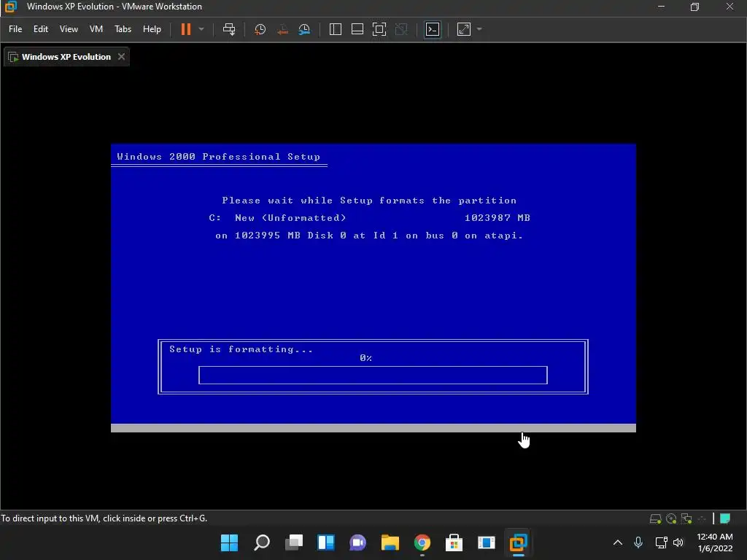Send Ctrl+Alt+Del to the virtual machine
The image size is (747, 560).
[x=229, y=29]
